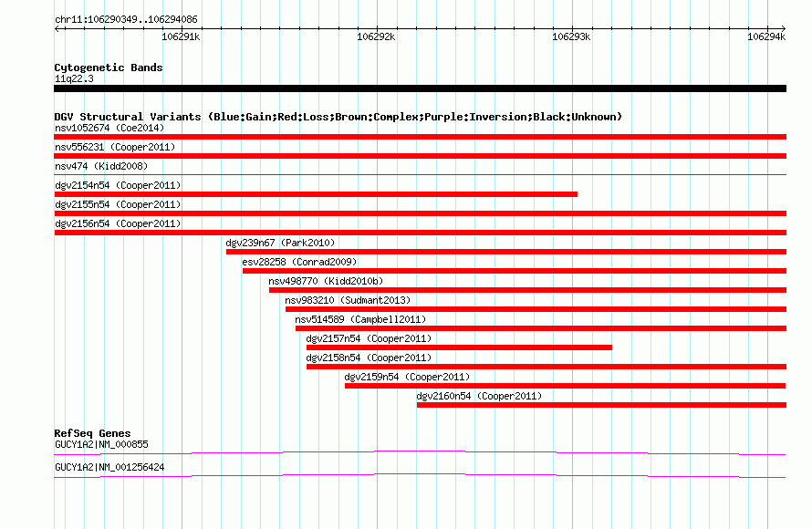Open the nsv556231 (Cooper2011) variant label
This screenshot has width=812, height=529.
tap(115, 147)
